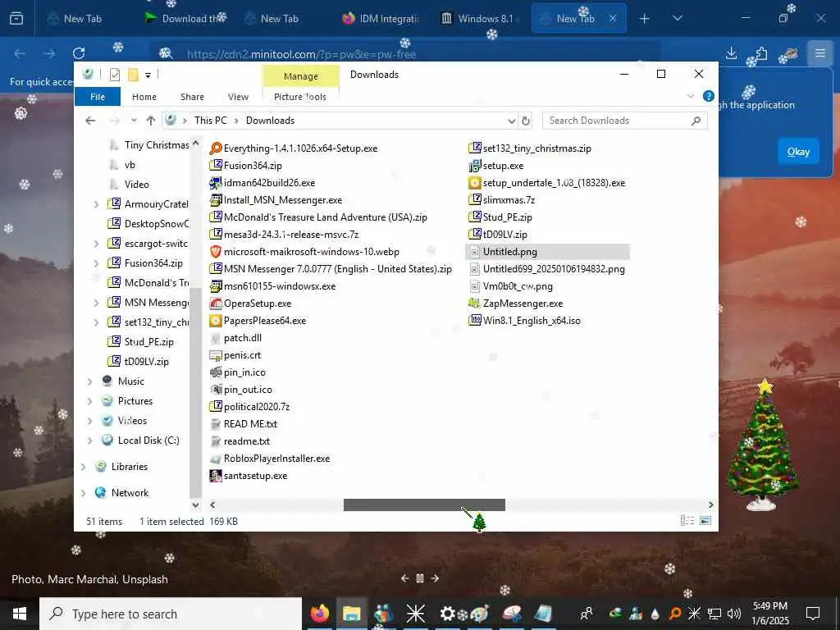
Task: Select patch.dll file
Action: pos(235,338)
